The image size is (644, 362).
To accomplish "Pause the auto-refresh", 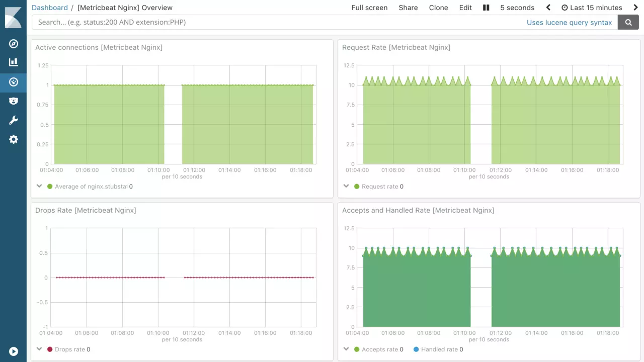I will [x=486, y=8].
